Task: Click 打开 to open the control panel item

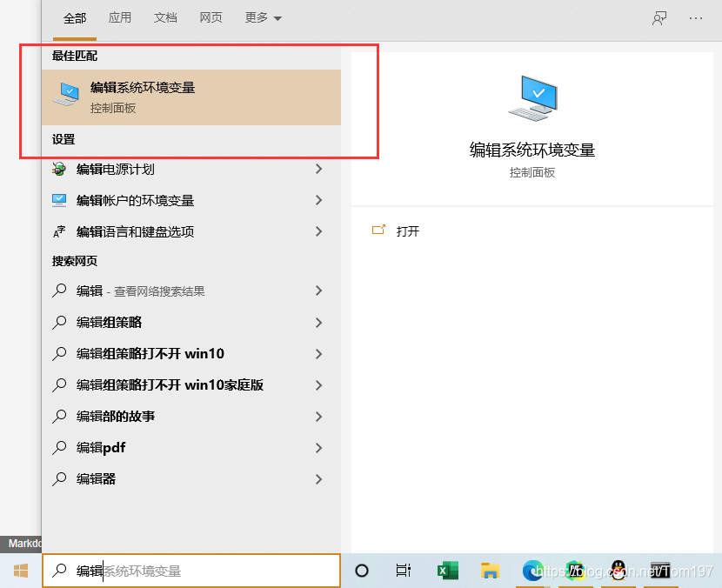Action: [x=408, y=231]
